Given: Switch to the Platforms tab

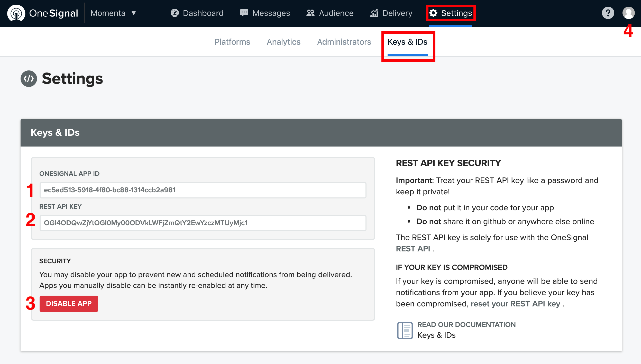Looking at the screenshot, I should tap(232, 42).
